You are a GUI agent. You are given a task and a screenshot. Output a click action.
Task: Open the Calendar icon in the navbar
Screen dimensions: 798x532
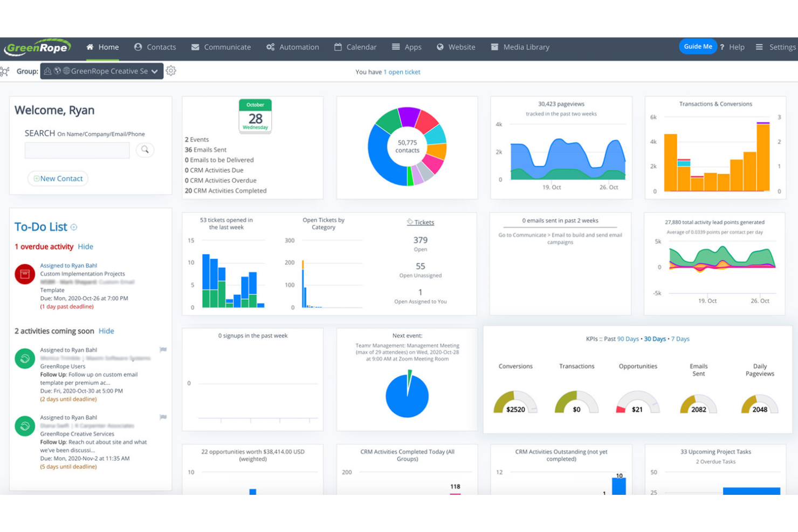[x=339, y=47]
